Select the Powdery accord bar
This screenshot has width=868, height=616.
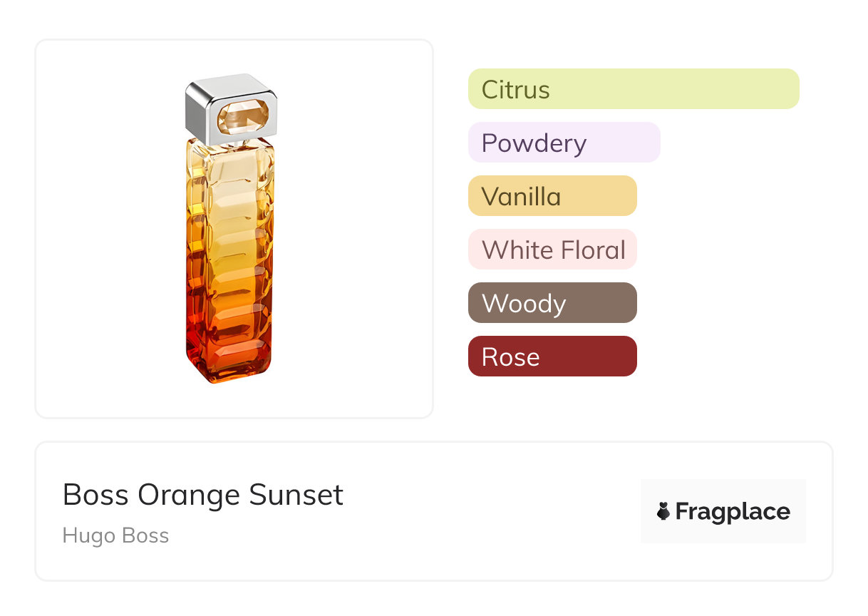pos(564,143)
